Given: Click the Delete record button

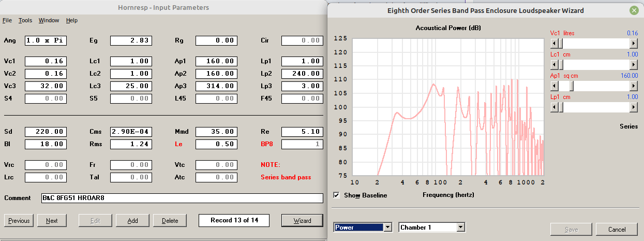Looking at the screenshot, I should pyautogui.click(x=170, y=220).
